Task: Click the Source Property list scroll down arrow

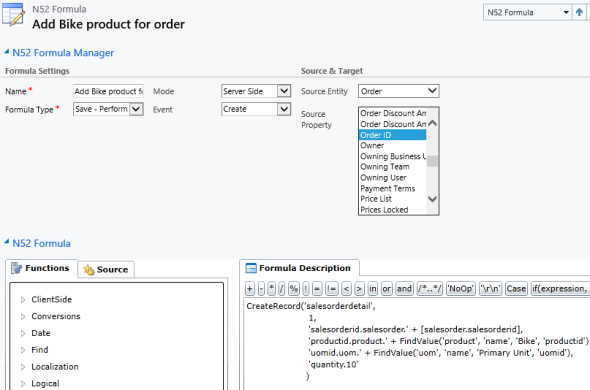Action: pos(433,199)
